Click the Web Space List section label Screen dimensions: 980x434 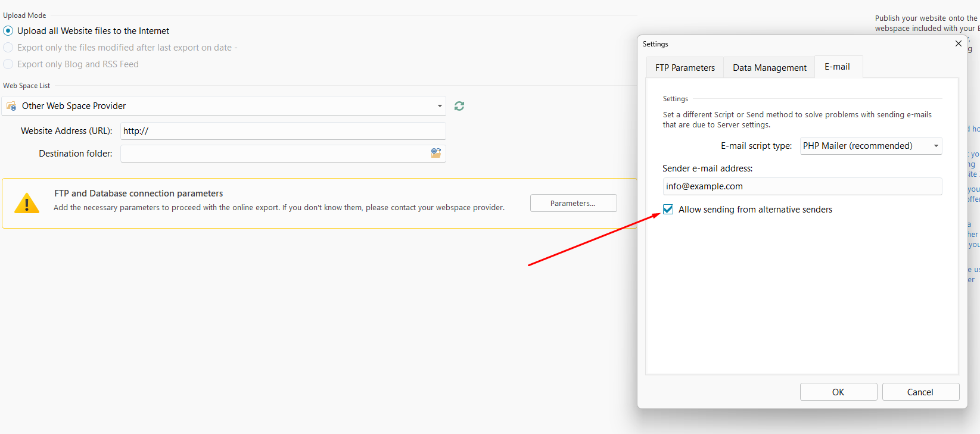[27, 86]
